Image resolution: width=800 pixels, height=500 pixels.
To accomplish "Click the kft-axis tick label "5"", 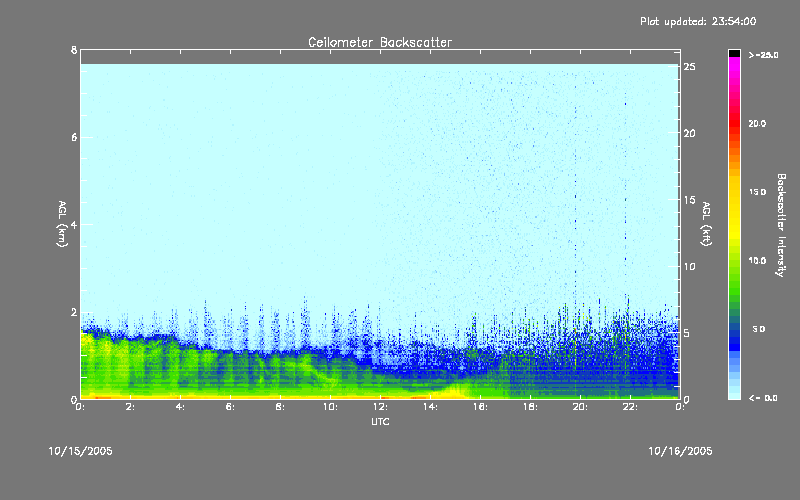I will [x=686, y=333].
